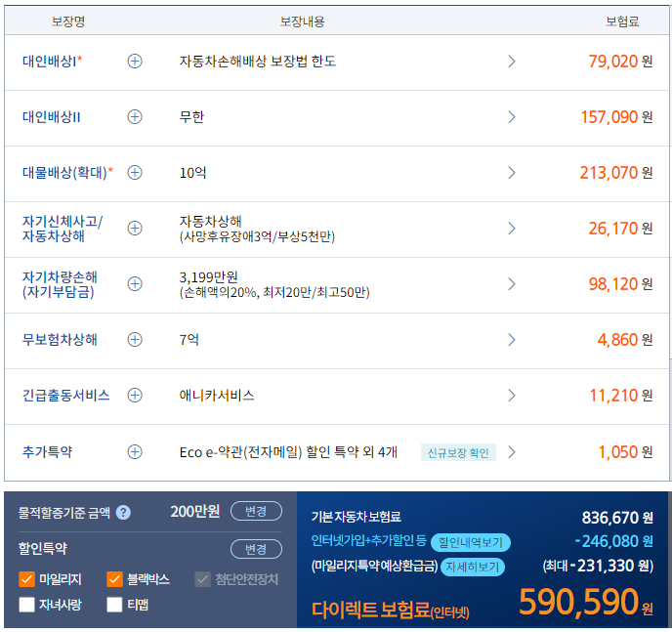
Task: Click the 1,050 원 premium value
Action: pyautogui.click(x=626, y=452)
